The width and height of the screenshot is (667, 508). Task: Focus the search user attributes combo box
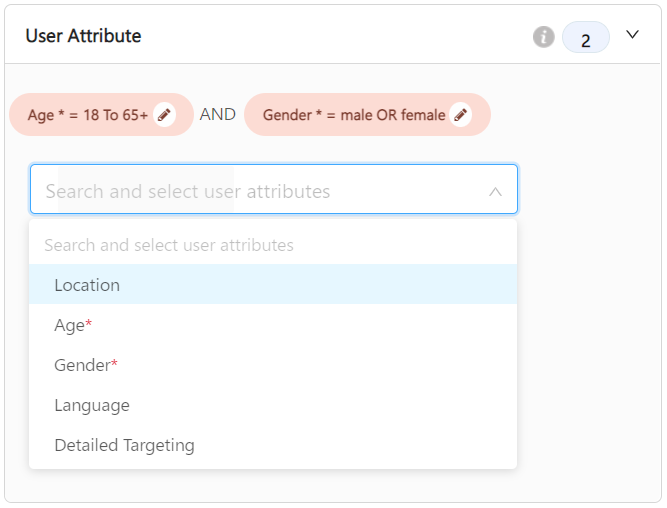[x=274, y=189]
